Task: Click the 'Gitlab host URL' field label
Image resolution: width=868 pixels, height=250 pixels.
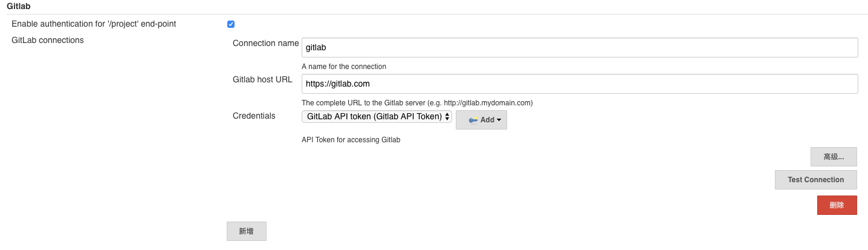Action: click(262, 79)
